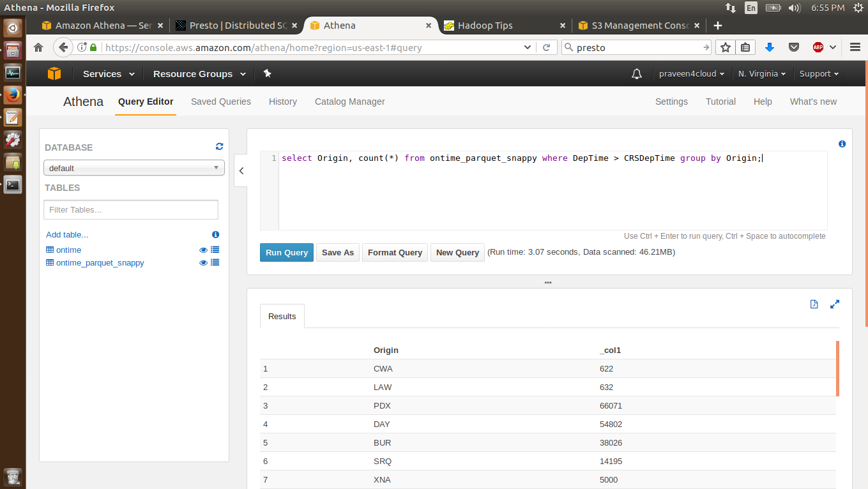Select the ontime_parquet_snappy table name
The height and width of the screenshot is (489, 868).
[100, 263]
